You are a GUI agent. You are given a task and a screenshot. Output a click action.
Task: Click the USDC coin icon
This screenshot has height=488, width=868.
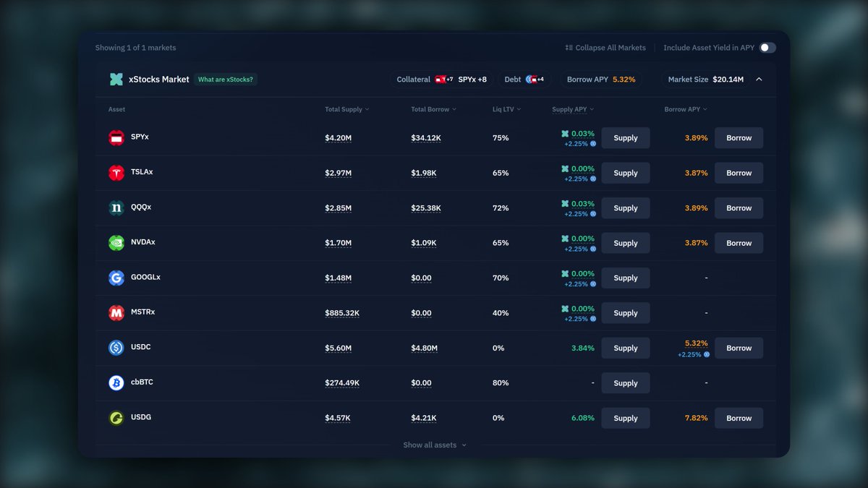tap(116, 348)
